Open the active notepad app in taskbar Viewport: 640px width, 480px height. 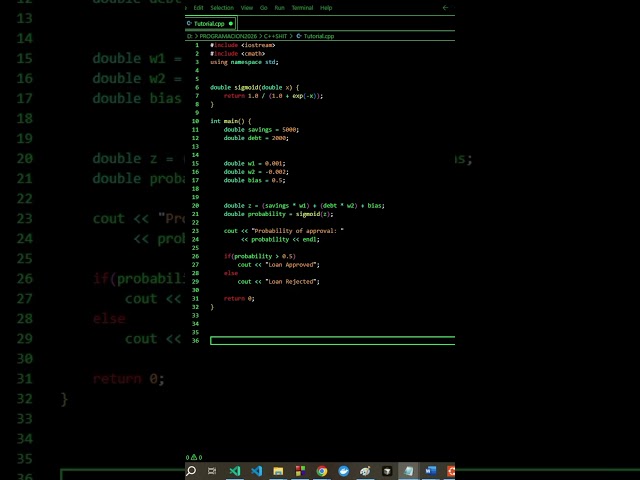pyautogui.click(x=409, y=471)
